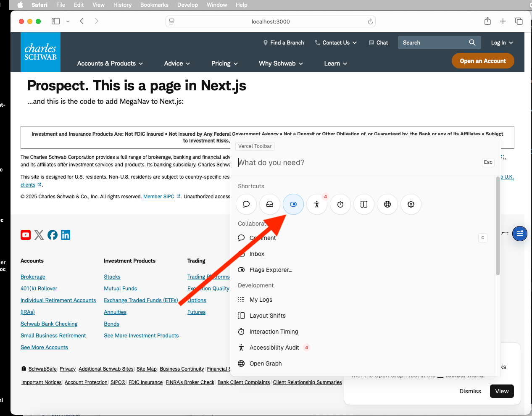Run the Accessibility Audit shortcut

point(316,204)
